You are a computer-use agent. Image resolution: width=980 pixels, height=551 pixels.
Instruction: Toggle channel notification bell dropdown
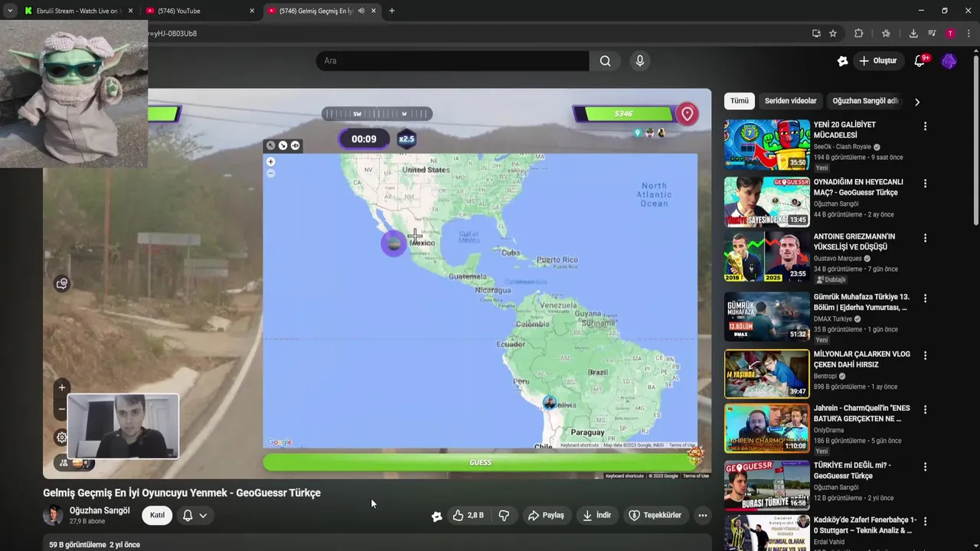coord(194,515)
